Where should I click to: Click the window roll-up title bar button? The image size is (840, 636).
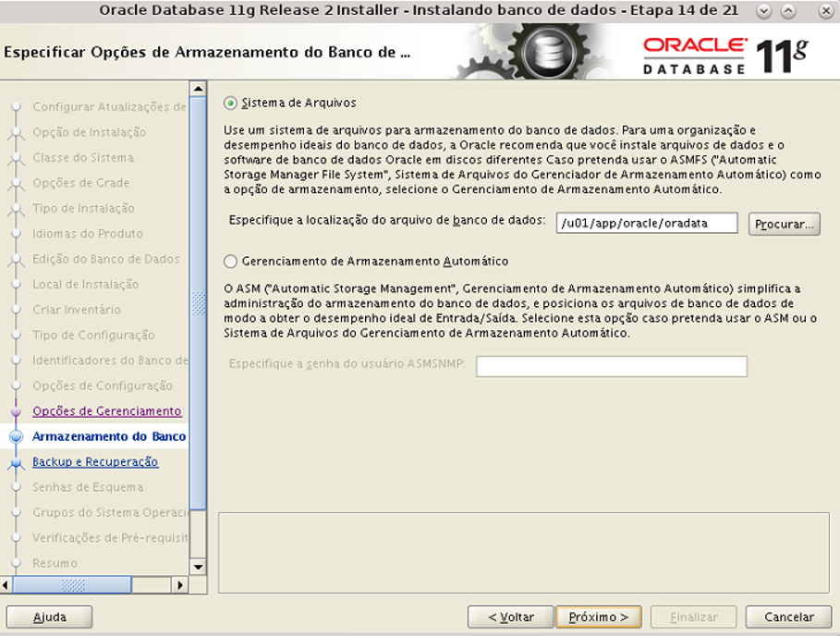(788, 11)
